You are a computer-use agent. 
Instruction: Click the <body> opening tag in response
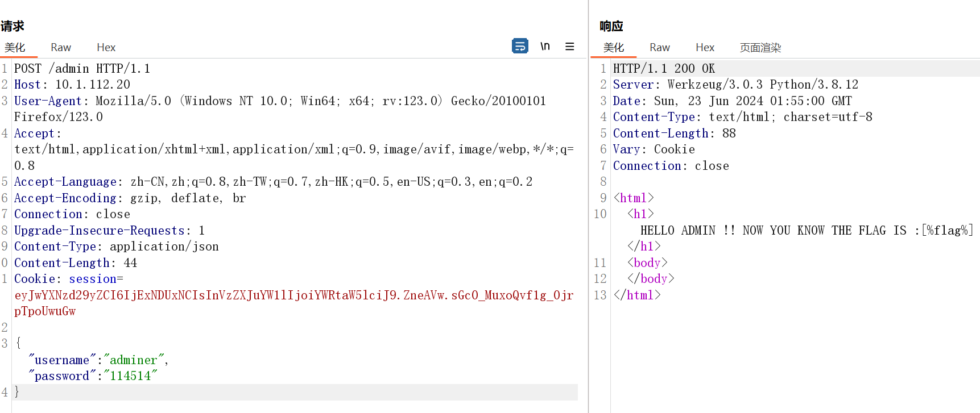pyautogui.click(x=647, y=263)
